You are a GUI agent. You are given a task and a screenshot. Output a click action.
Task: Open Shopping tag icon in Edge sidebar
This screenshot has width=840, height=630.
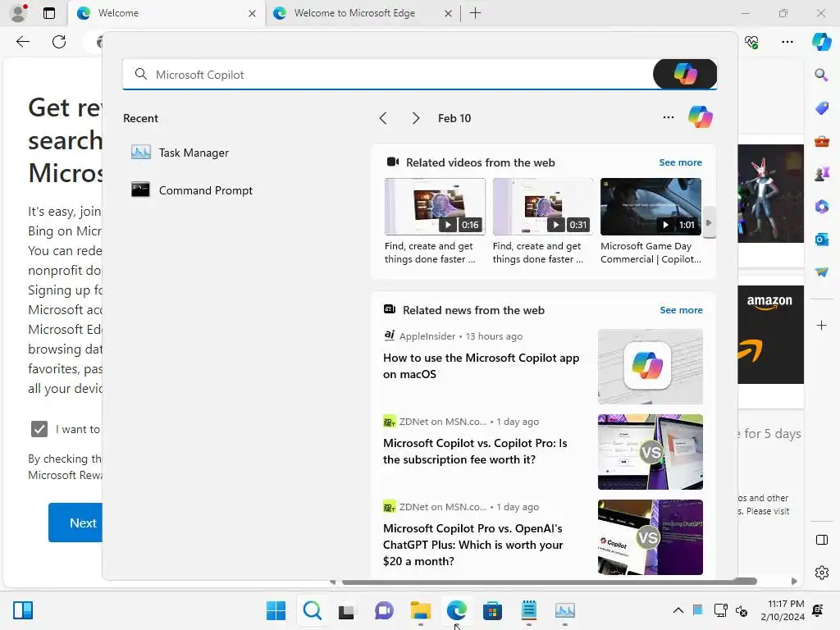coord(821,107)
